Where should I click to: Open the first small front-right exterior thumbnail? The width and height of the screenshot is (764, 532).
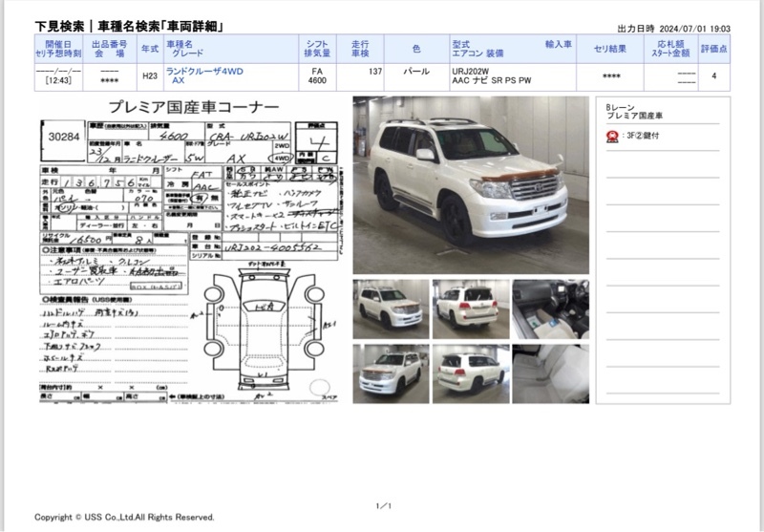coord(391,309)
